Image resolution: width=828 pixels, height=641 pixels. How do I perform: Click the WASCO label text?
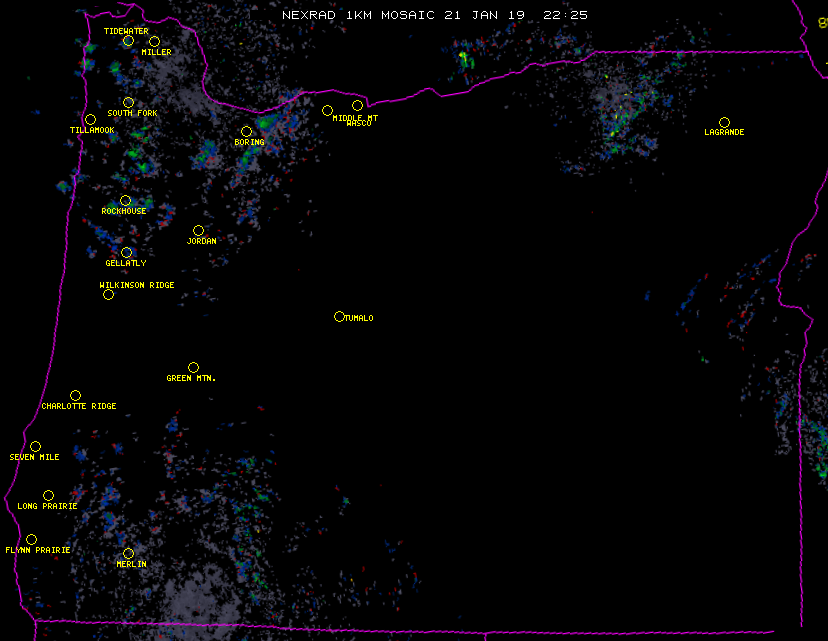pos(359,124)
